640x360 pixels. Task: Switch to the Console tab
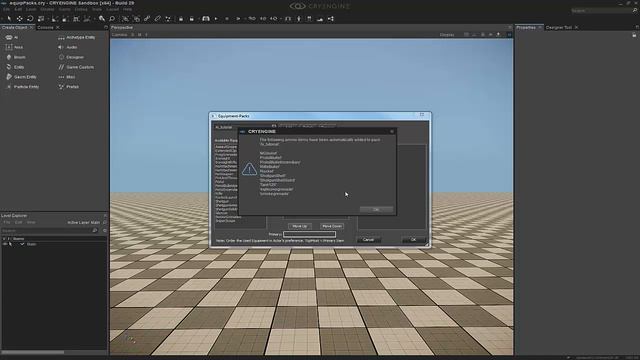pyautogui.click(x=45, y=27)
